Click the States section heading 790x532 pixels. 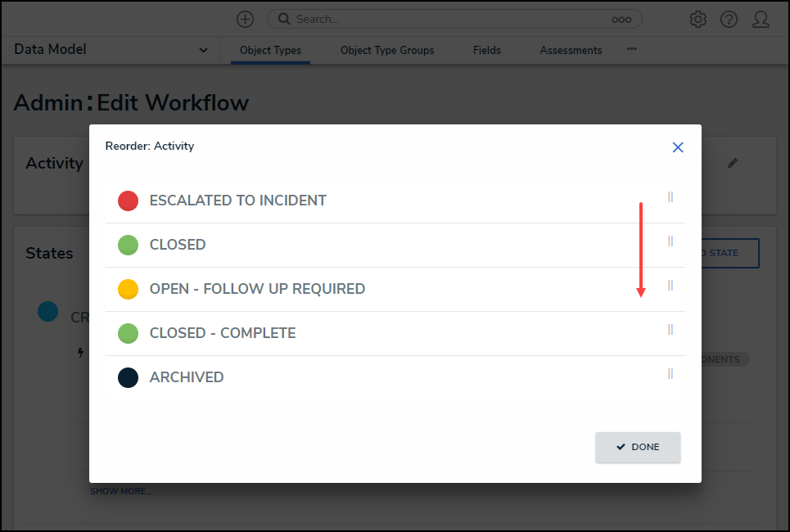[49, 254]
